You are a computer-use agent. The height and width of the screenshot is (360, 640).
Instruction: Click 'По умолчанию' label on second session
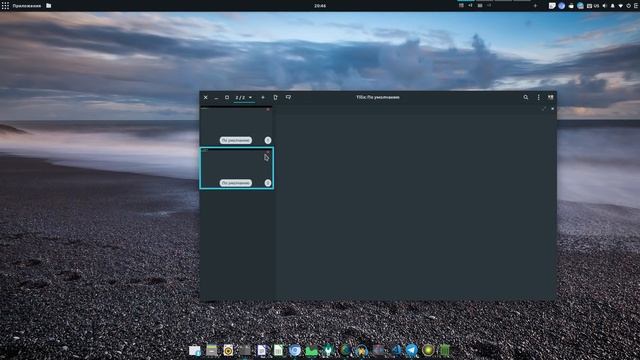tap(236, 183)
